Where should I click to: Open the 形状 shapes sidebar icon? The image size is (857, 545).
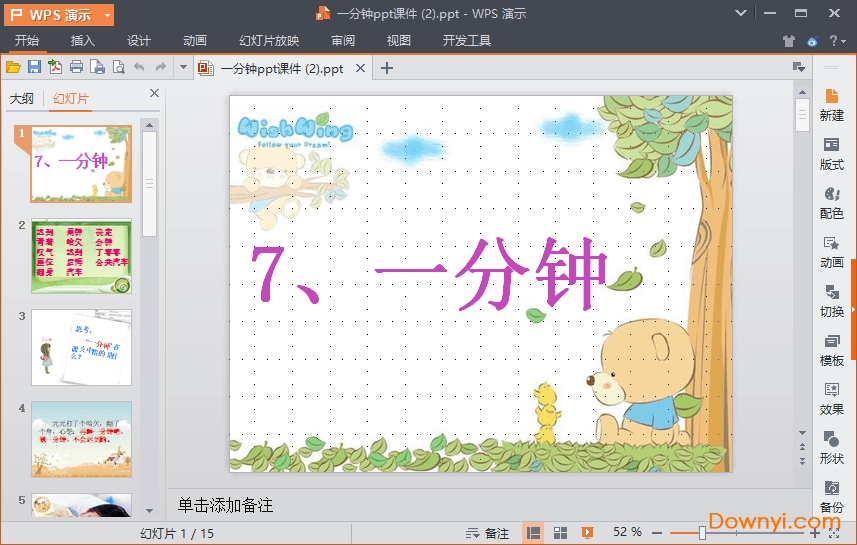[831, 448]
